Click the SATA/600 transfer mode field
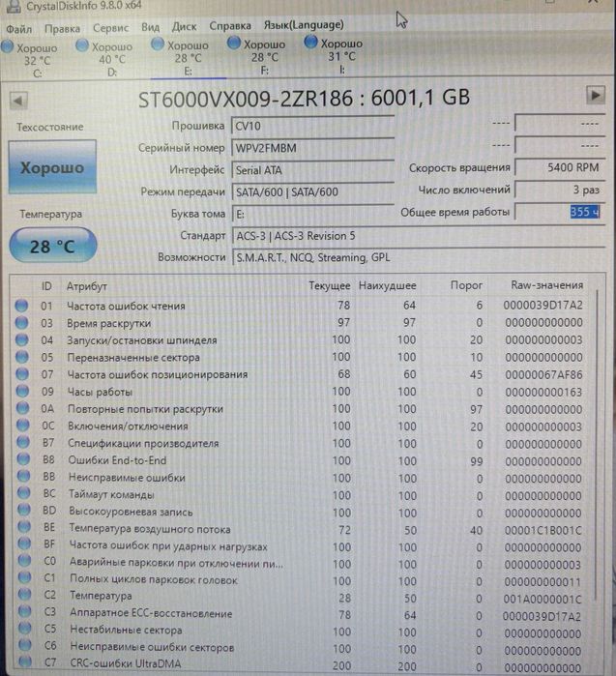The height and width of the screenshot is (676, 616). pyautogui.click(x=313, y=191)
